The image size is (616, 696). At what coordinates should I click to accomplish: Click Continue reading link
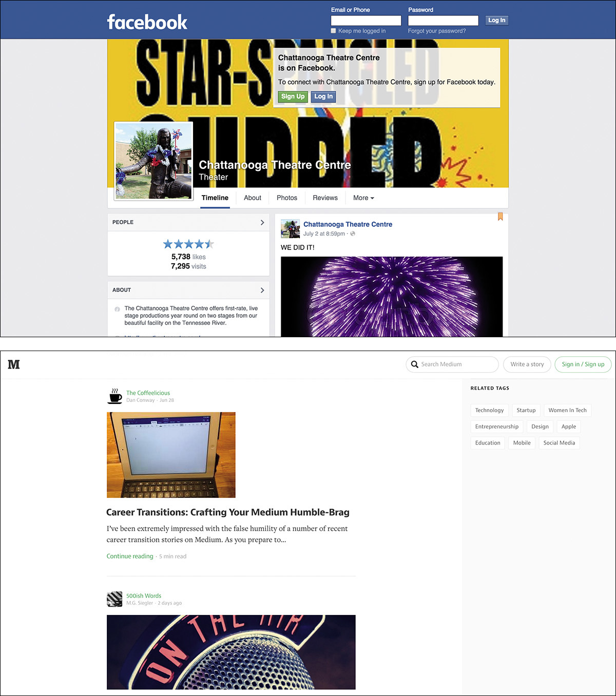(x=130, y=556)
